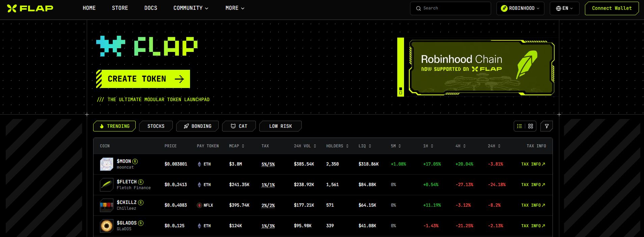644x237 pixels.
Task: Click the CREATE TOKEN button
Action: pyautogui.click(x=143, y=79)
